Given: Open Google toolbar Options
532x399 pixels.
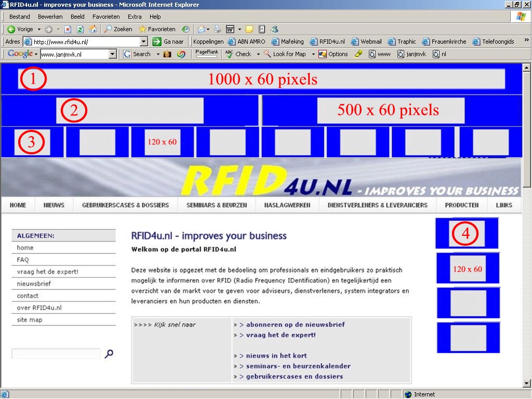Looking at the screenshot, I should [333, 54].
